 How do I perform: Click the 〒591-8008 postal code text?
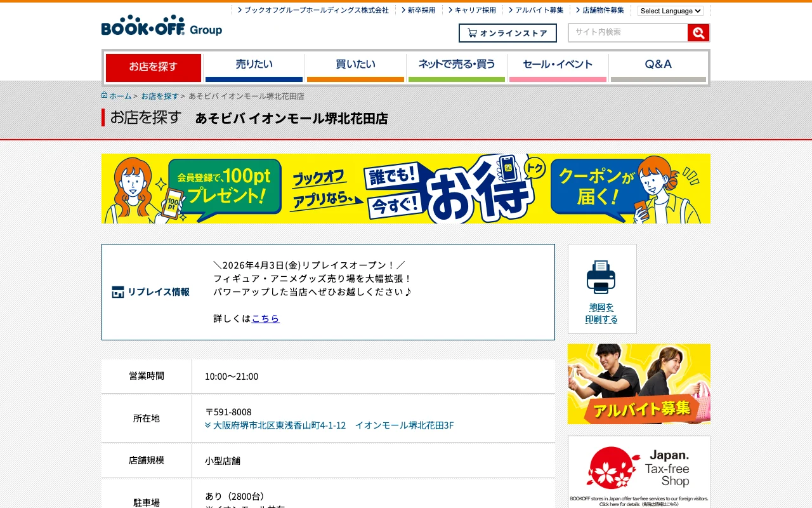coord(228,412)
